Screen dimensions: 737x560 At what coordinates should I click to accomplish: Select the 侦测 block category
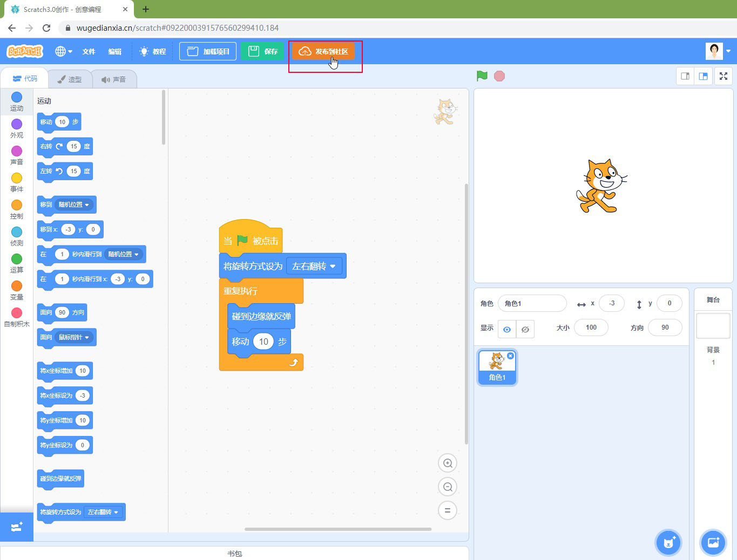[x=17, y=236]
